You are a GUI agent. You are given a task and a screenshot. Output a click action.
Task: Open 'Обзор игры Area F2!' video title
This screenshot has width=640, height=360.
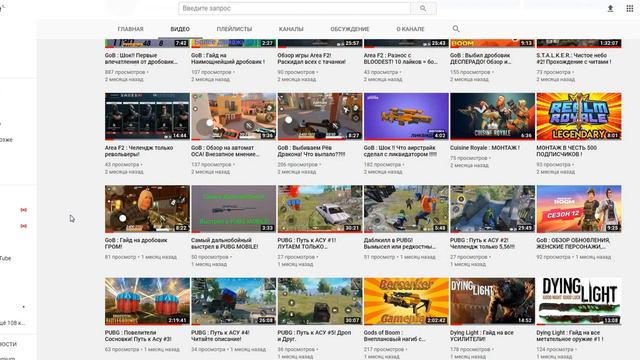[x=311, y=58]
